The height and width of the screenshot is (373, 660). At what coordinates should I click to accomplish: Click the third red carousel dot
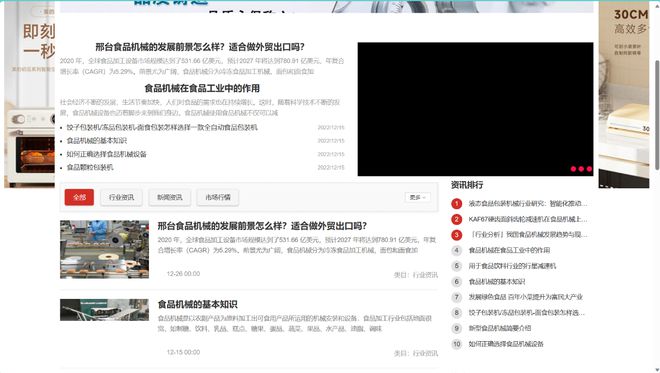589,169
